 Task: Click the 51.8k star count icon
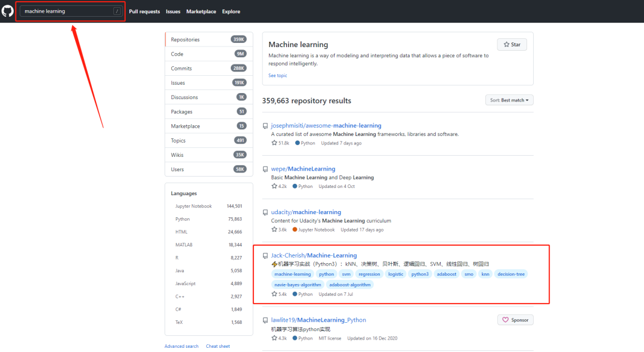[x=274, y=143]
